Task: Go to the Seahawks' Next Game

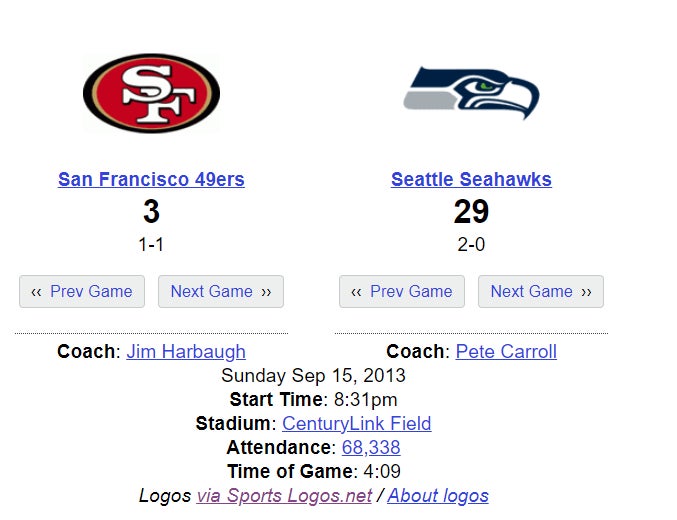Action: [541, 292]
